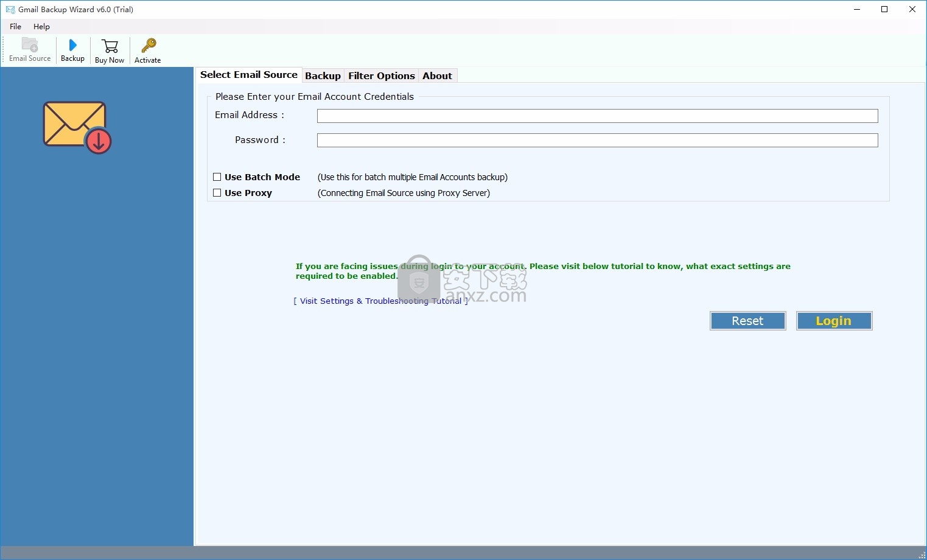Click the Gmail Backup Wizard title icon
Viewport: 927px width, 560px height.
tap(10, 9)
